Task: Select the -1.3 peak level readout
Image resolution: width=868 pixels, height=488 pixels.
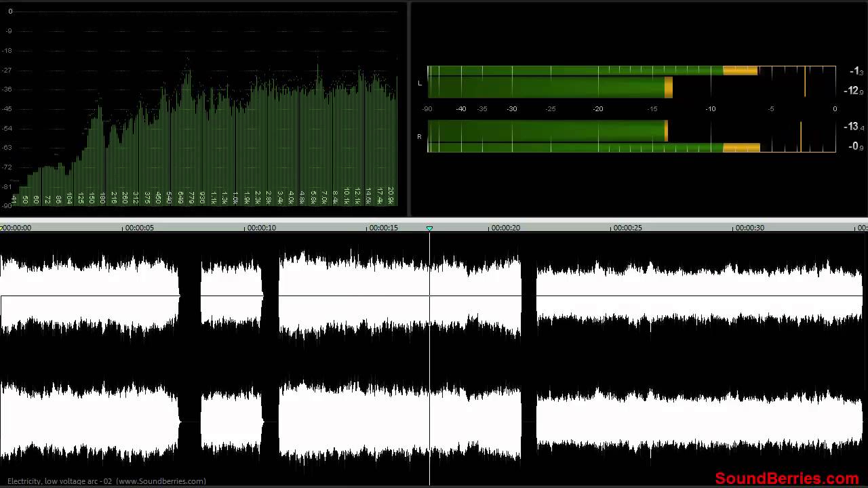Action: click(x=855, y=71)
